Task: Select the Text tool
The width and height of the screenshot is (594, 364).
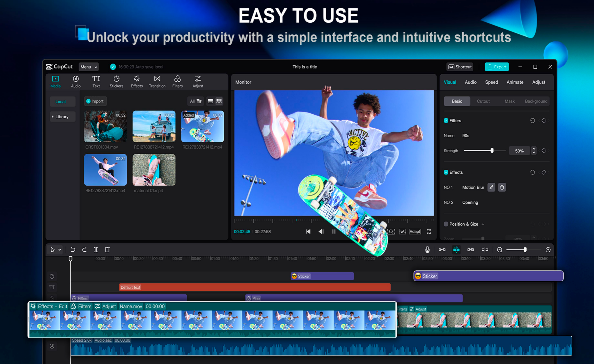Action: click(96, 81)
